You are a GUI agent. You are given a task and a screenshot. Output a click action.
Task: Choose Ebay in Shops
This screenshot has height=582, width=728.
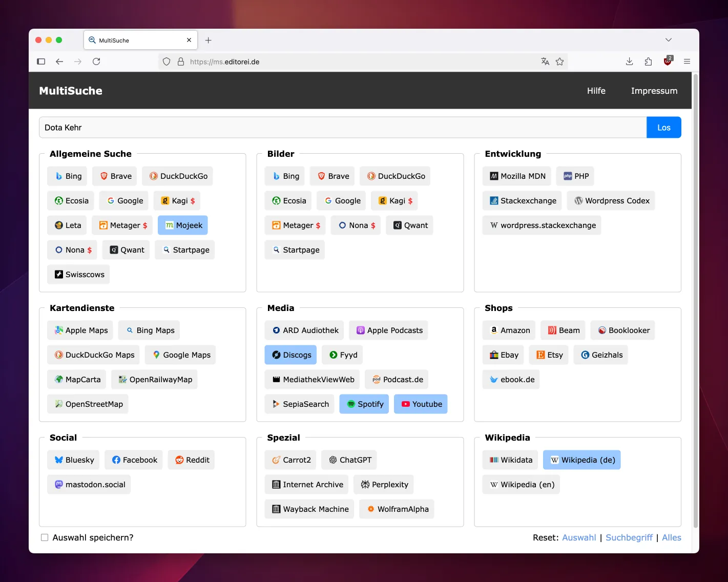503,355
